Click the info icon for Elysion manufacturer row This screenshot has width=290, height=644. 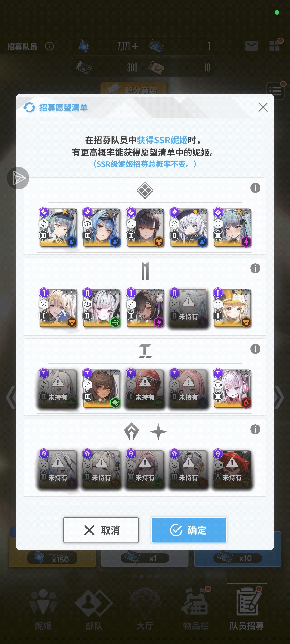click(255, 188)
